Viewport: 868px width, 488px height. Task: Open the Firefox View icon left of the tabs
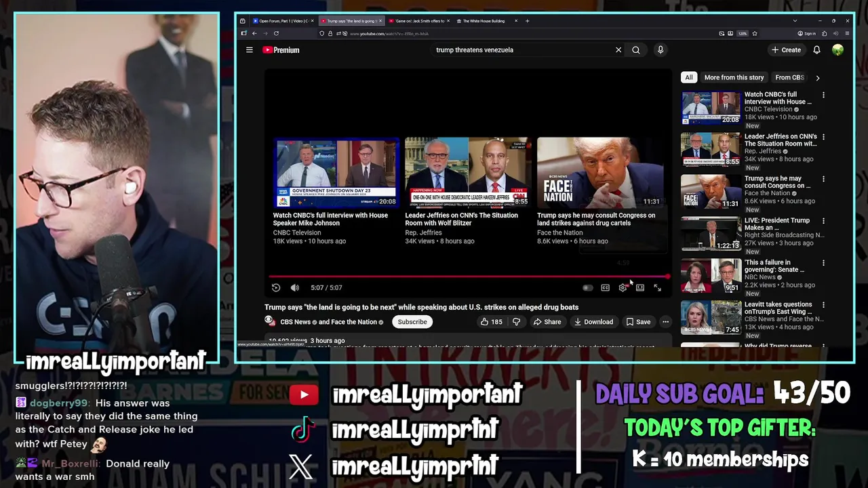(x=243, y=21)
